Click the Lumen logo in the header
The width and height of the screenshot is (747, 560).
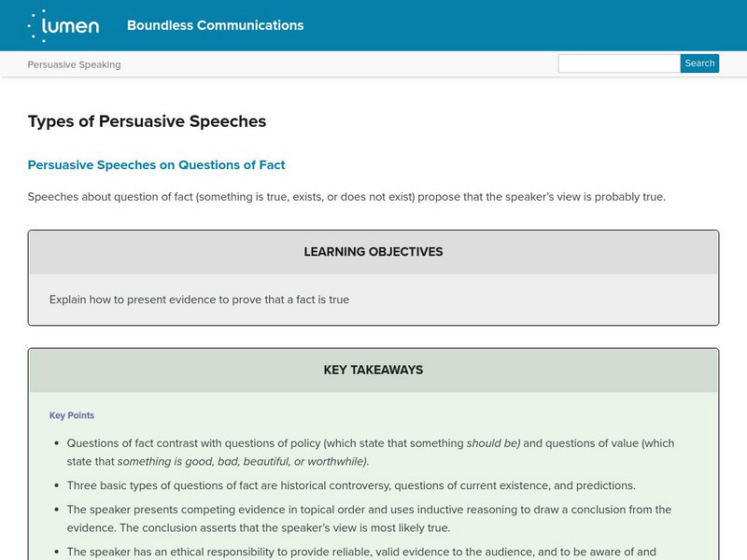pyautogui.click(x=63, y=25)
